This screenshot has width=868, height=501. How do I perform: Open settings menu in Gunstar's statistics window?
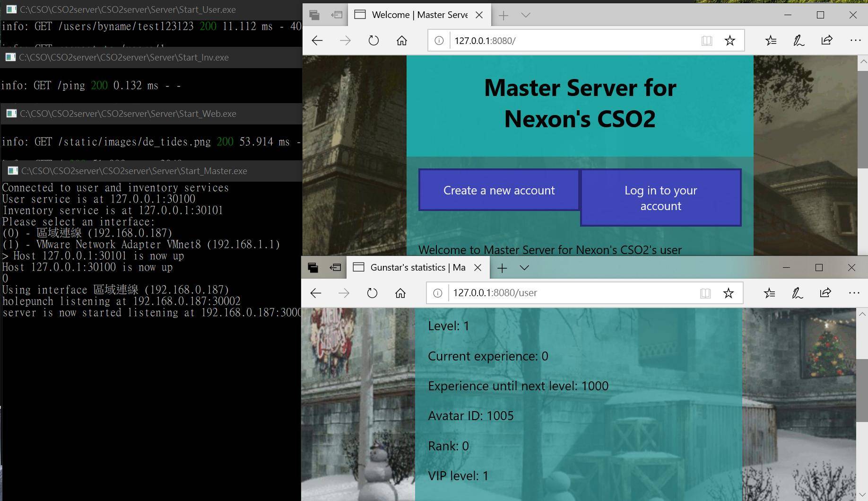854,293
